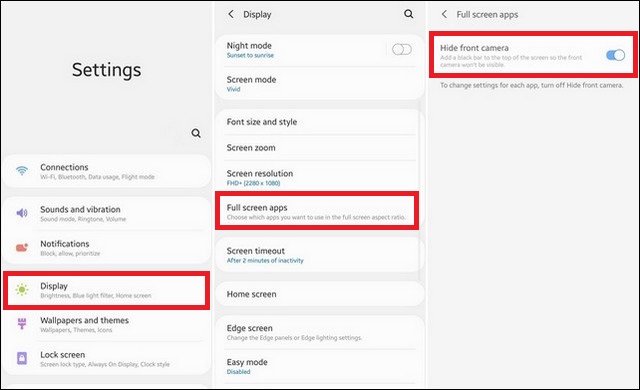Tap 'After 2 minutes of inactivity' text

click(265, 260)
